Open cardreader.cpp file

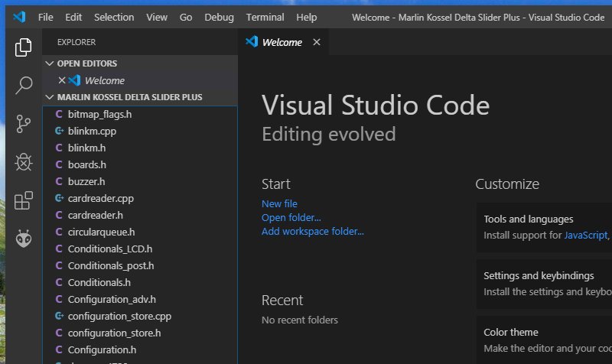(x=140, y=198)
